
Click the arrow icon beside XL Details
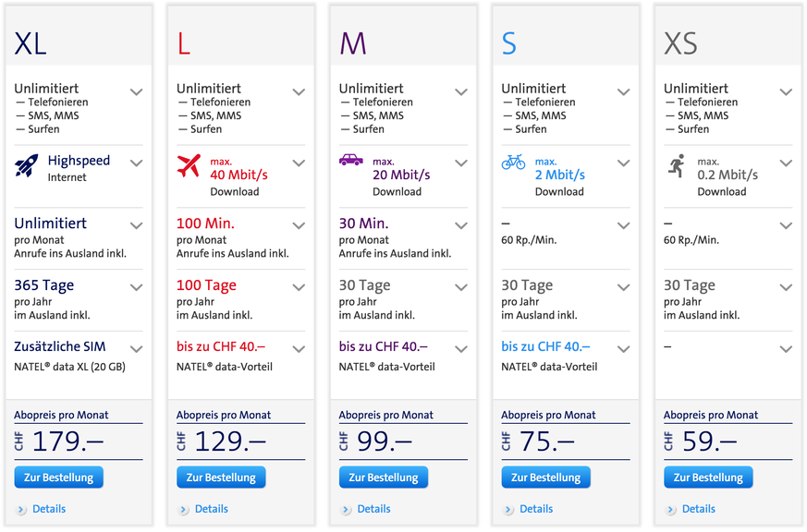21,510
